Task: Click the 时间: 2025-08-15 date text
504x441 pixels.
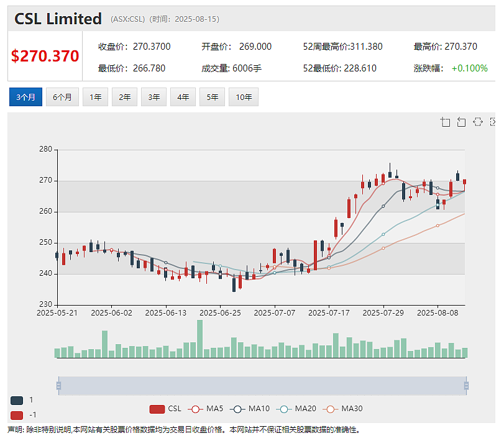Action: 185,19
